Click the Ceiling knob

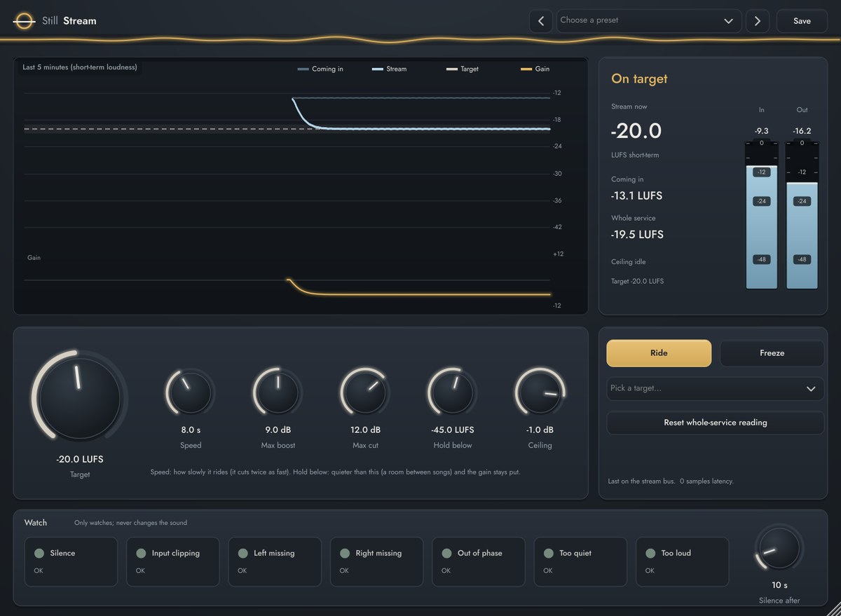click(540, 393)
